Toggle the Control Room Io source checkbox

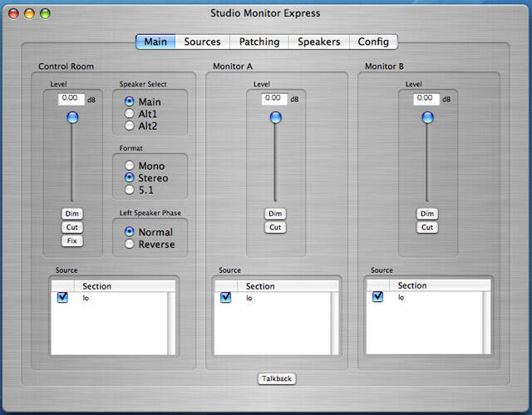tap(62, 297)
